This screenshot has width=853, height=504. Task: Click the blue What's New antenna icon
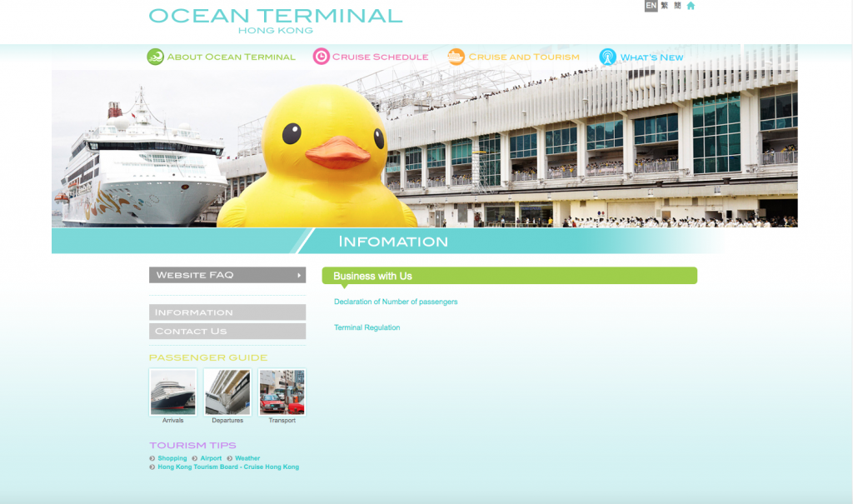click(x=607, y=57)
